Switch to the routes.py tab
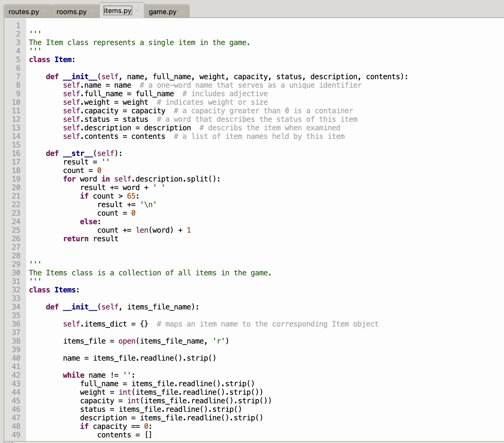The height and width of the screenshot is (443, 504). [x=23, y=11]
